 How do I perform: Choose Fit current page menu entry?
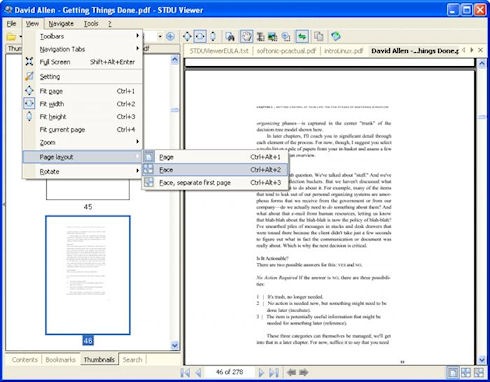click(x=83, y=130)
